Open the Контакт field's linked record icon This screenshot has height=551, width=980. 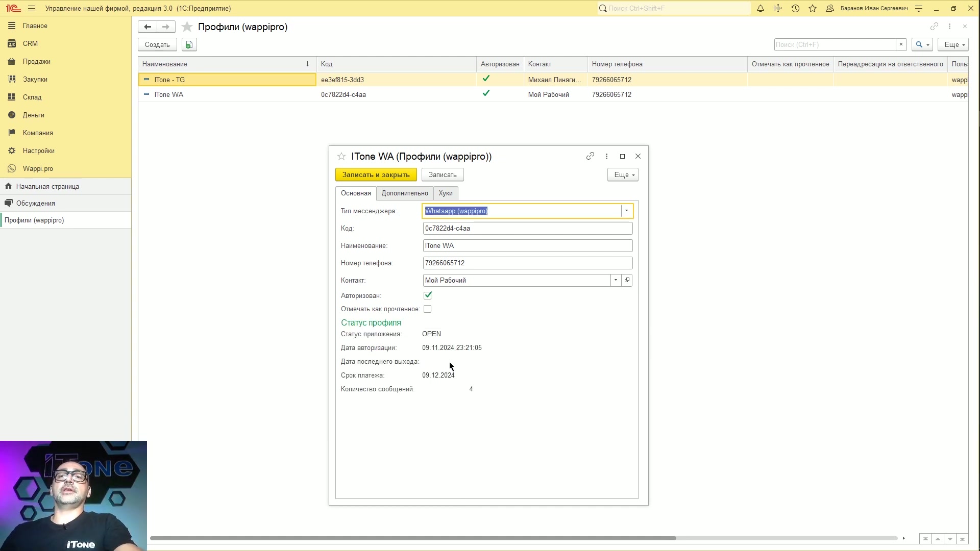[x=627, y=280]
